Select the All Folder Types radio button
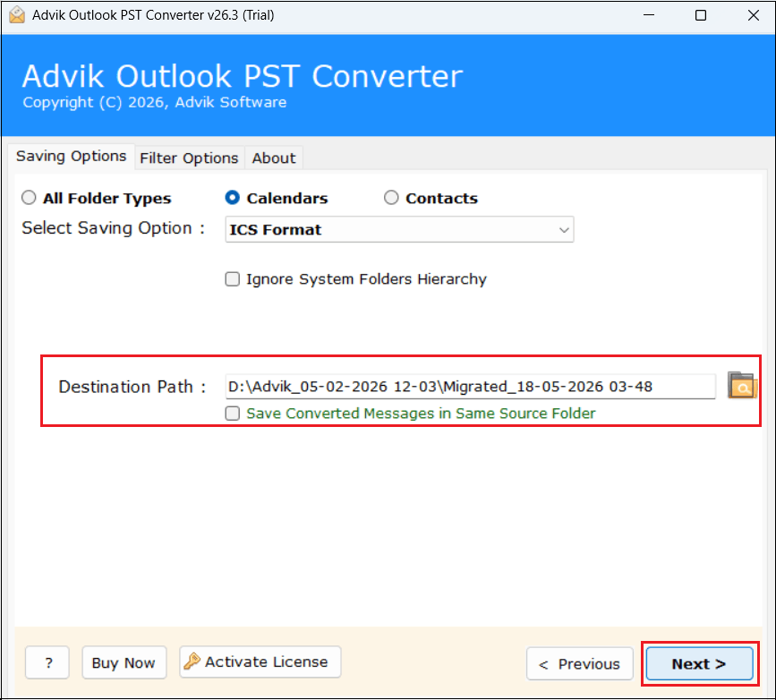776x700 pixels. [29, 198]
